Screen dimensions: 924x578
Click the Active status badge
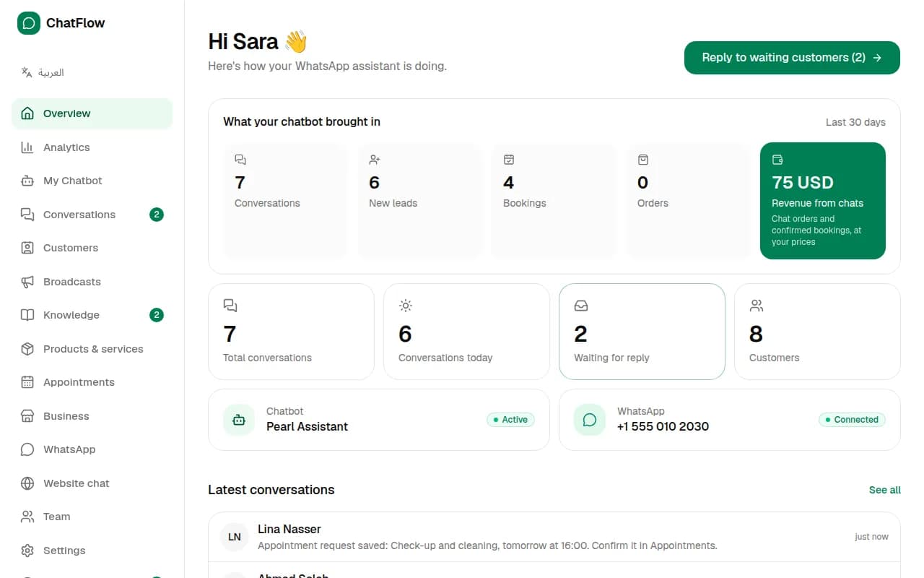point(510,420)
